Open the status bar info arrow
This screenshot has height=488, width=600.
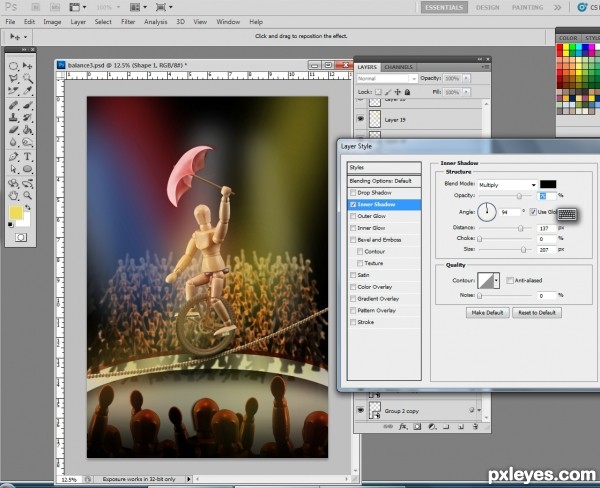[x=188, y=479]
